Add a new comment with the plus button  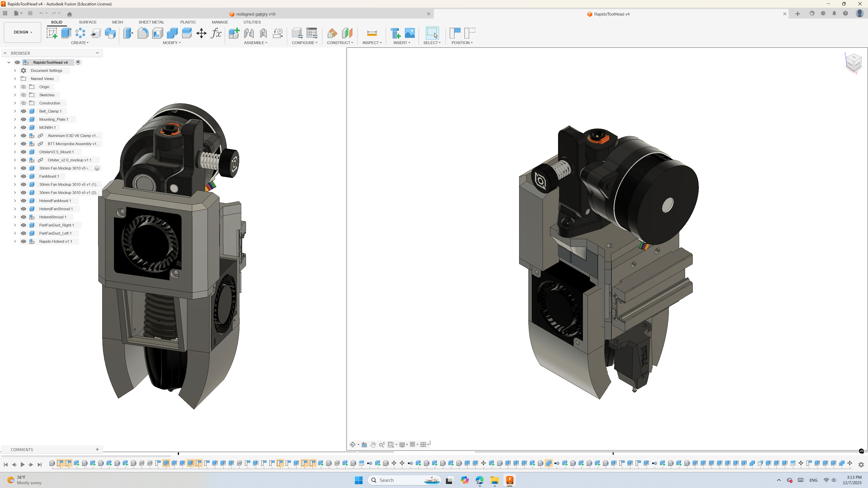pos(97,449)
